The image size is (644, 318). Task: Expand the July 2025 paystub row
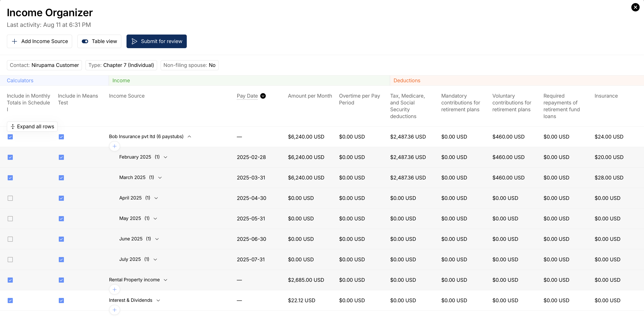click(x=155, y=259)
